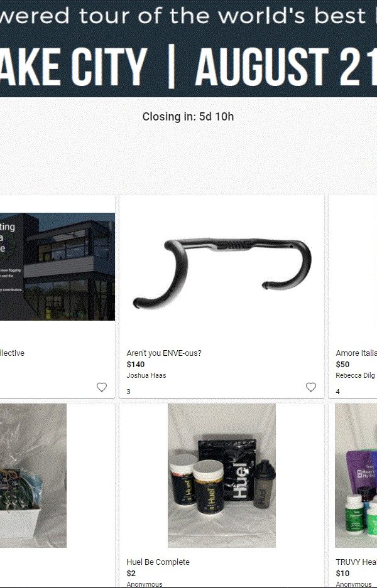377x588 pixels.
Task: Select bidder name Joshua Haas
Action: click(146, 375)
